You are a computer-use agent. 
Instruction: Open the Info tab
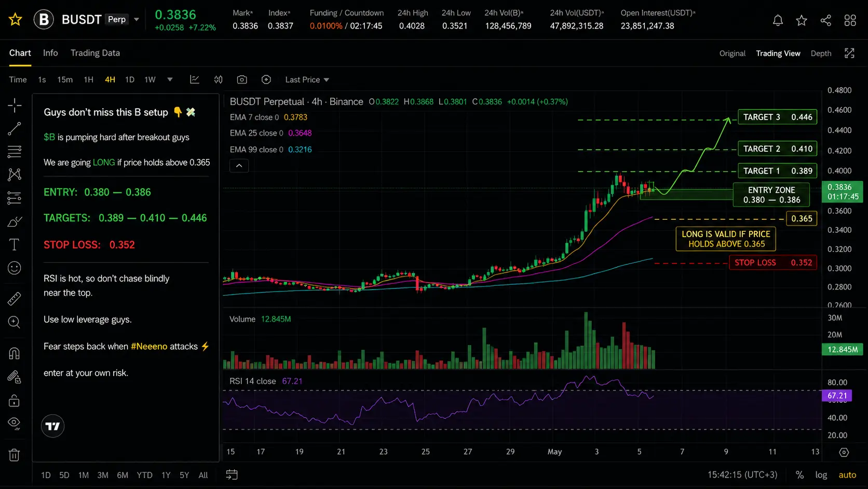[50, 53]
